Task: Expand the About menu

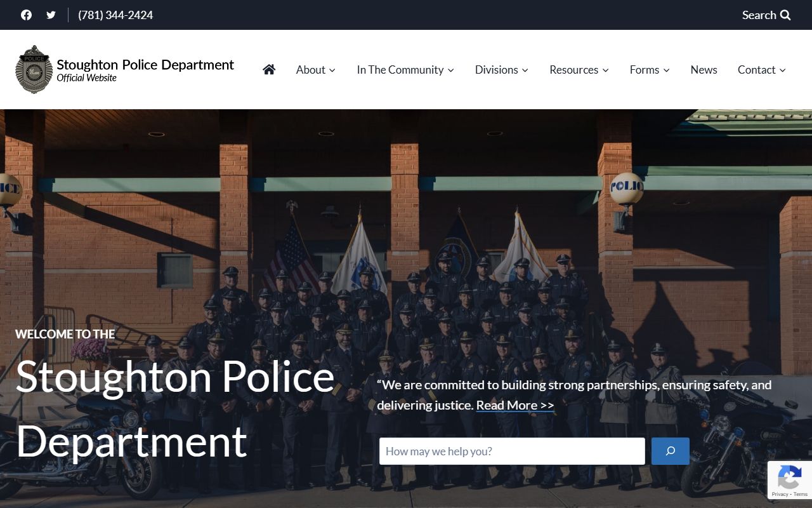Action: pyautogui.click(x=316, y=70)
